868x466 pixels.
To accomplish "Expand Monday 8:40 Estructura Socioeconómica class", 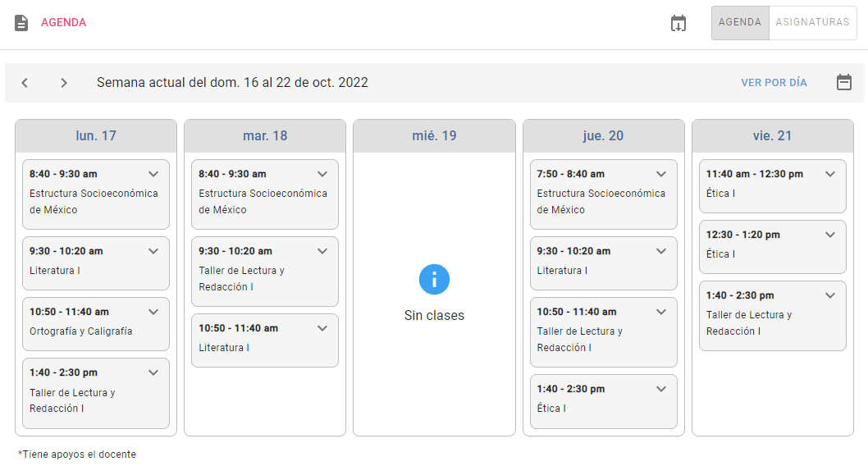I will [x=153, y=174].
